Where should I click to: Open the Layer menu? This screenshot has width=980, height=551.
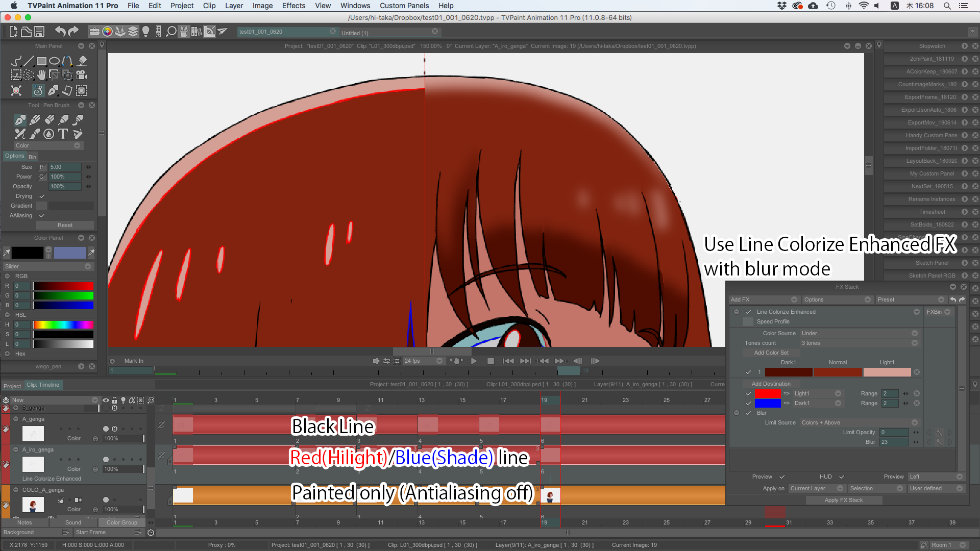click(234, 6)
